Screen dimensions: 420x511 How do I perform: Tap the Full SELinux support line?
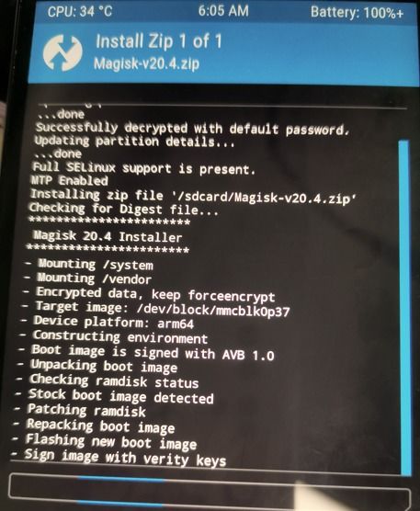pyautogui.click(x=143, y=168)
